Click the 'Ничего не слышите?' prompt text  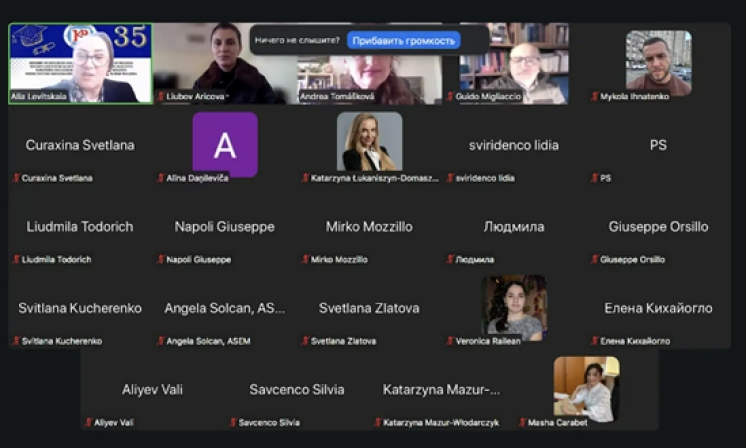297,41
